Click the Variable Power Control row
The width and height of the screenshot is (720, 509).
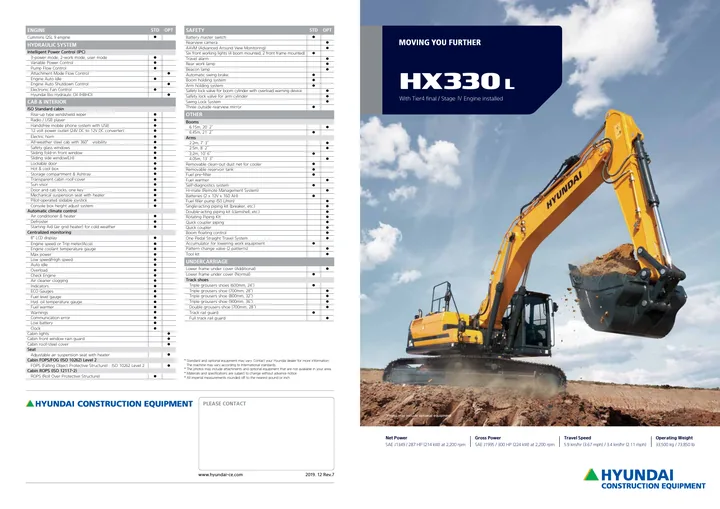[x=101, y=63]
